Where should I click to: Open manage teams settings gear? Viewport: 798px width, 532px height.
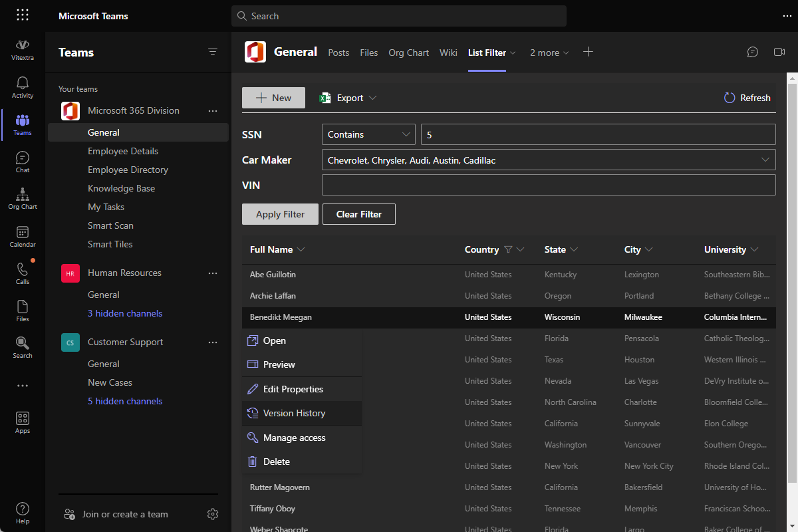[x=213, y=514]
